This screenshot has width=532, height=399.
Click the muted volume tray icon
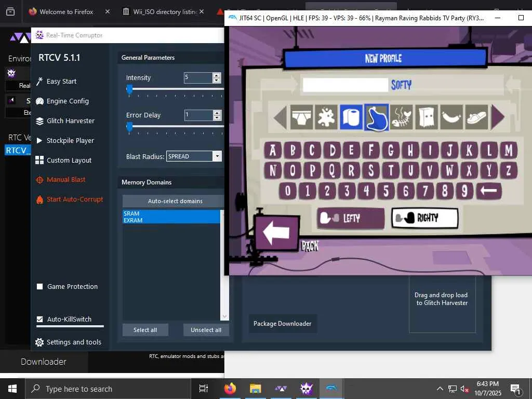(x=464, y=389)
